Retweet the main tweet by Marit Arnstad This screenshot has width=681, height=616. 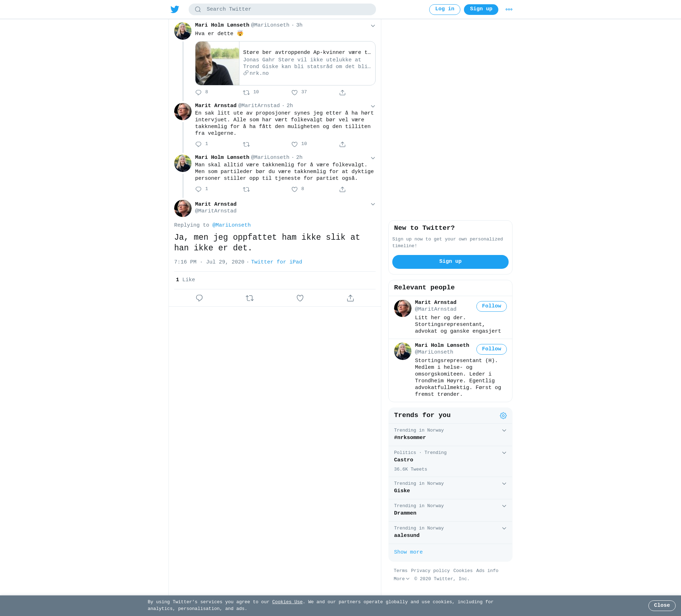tap(250, 298)
